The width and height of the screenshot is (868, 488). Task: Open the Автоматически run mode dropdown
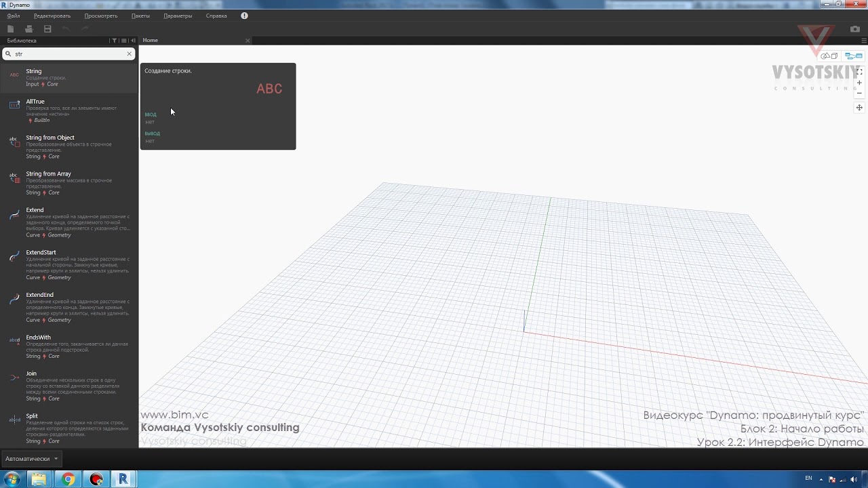click(31, 459)
